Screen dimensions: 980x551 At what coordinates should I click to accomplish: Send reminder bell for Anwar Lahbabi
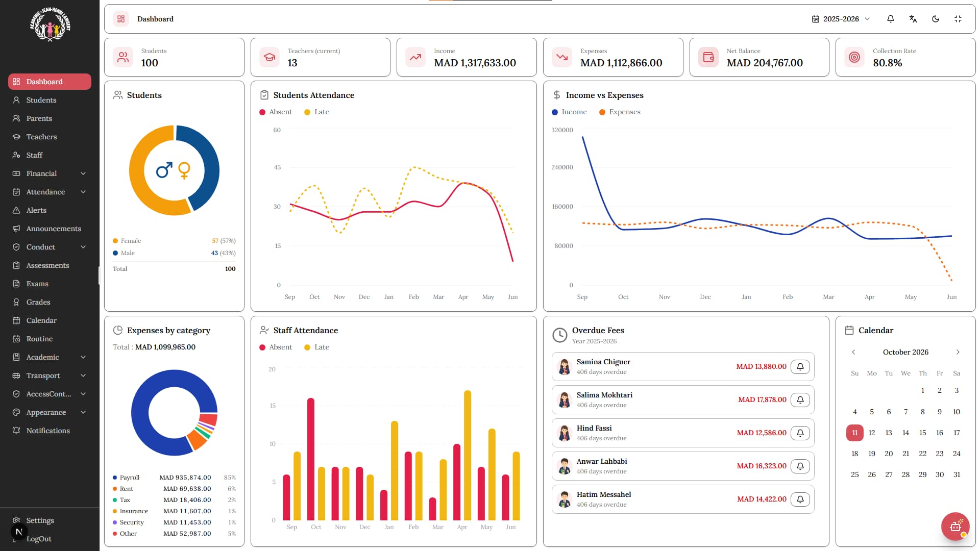pos(800,466)
